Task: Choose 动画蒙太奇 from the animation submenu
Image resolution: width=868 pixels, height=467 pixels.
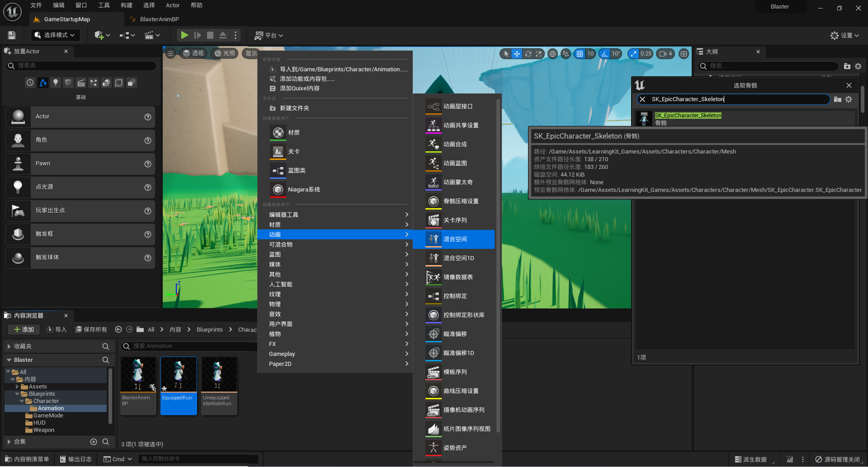Action: pos(454,182)
